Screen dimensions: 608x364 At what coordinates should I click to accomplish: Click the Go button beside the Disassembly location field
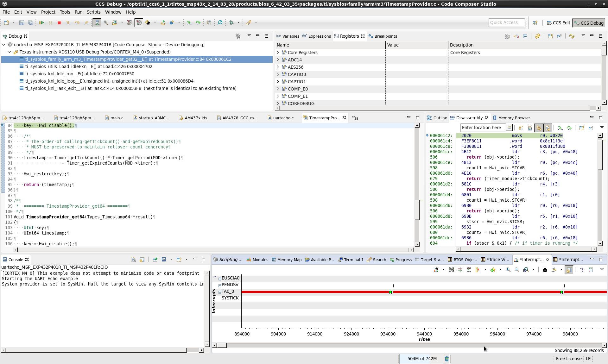click(509, 128)
